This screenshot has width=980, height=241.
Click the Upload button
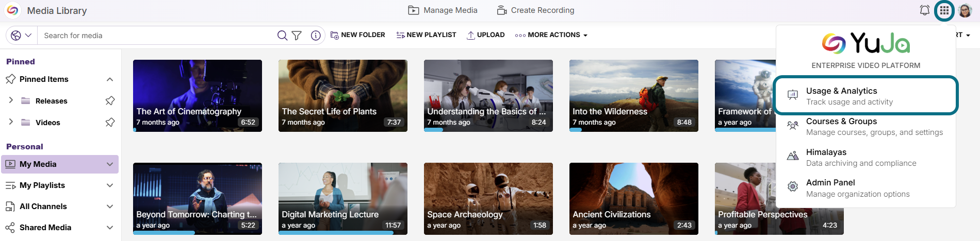(x=485, y=35)
